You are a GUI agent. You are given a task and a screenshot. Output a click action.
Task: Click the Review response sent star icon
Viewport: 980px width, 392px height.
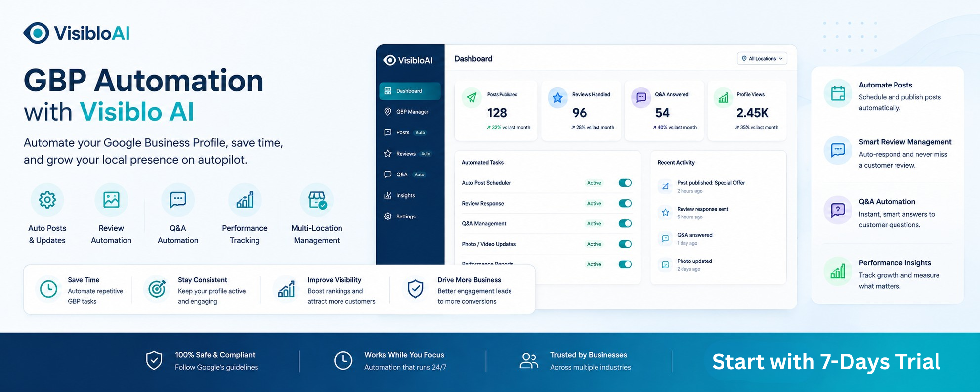click(666, 213)
